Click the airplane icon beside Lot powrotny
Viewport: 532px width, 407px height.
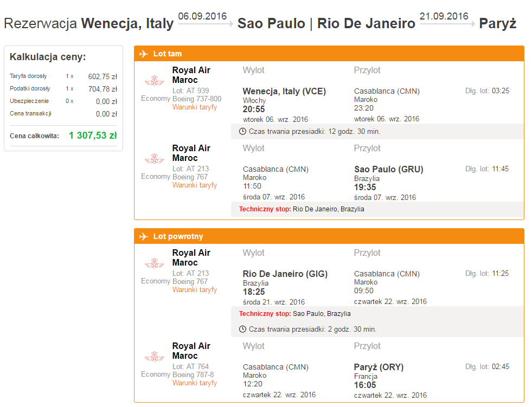tap(144, 236)
